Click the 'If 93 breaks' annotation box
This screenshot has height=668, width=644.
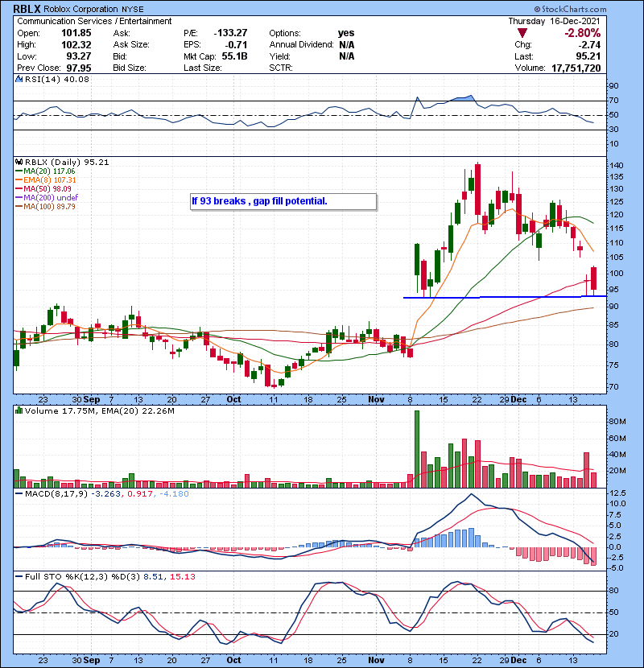point(282,201)
